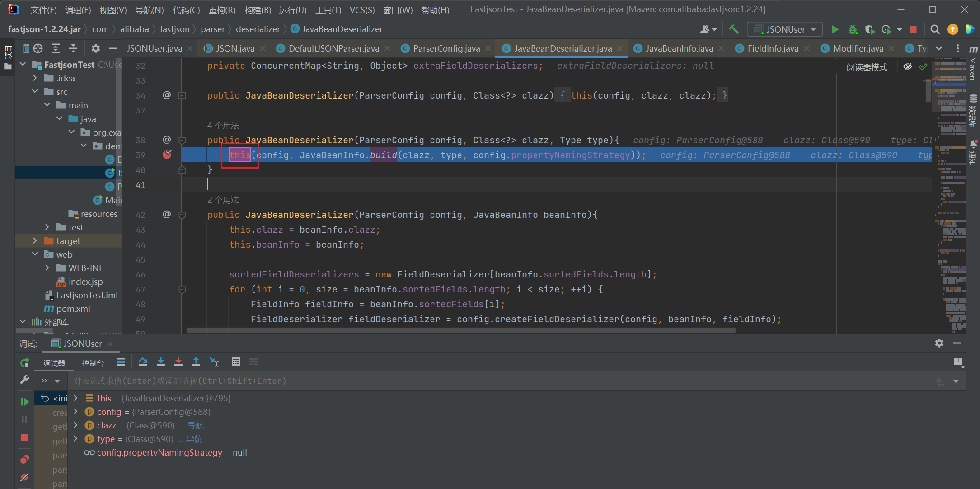Open View Breakpoints in the debug sidebar
Image resolution: width=980 pixels, height=489 pixels.
tap(24, 460)
